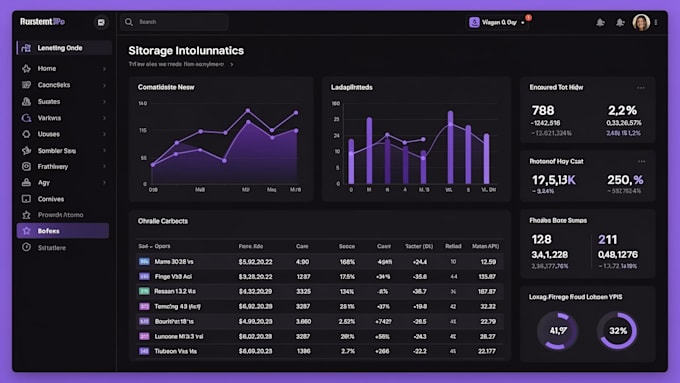Follow the subtitle link under Sitorage Intolunnatics
Image resolution: width=680 pixels, height=383 pixels.
(x=176, y=64)
